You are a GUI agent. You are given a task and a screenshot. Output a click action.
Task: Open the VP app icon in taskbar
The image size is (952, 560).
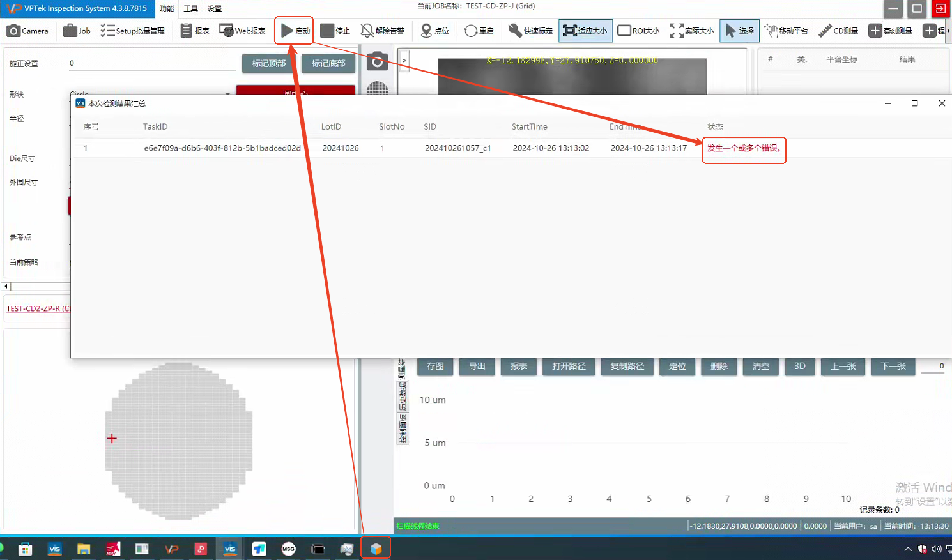tap(171, 549)
